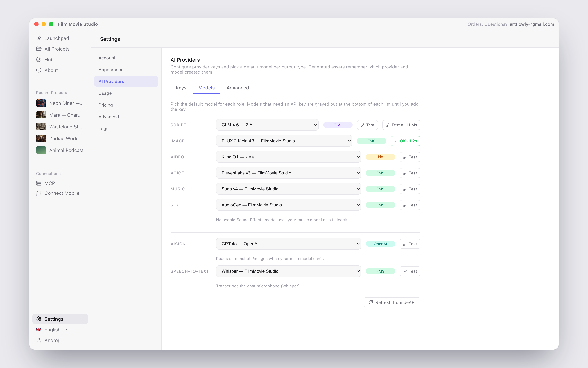
Task: Expand the SFX model dropdown AudioGen
Action: [288, 205]
